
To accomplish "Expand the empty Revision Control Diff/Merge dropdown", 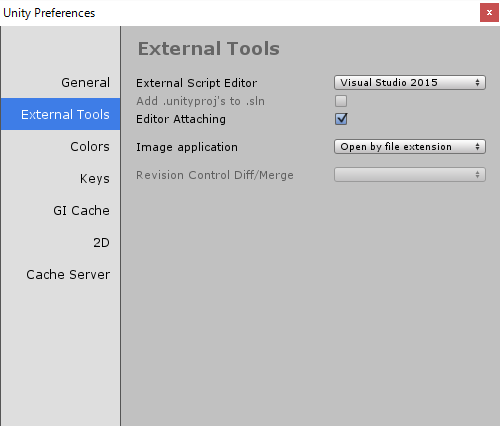I will [x=410, y=175].
